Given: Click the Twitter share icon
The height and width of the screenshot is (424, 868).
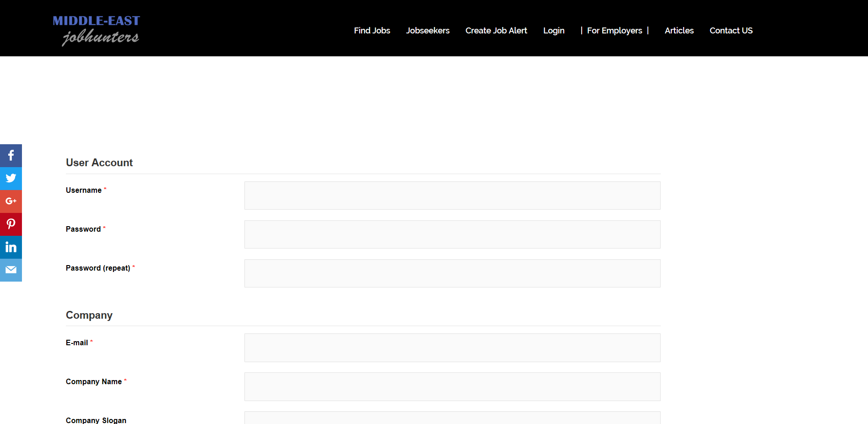Looking at the screenshot, I should (x=11, y=179).
